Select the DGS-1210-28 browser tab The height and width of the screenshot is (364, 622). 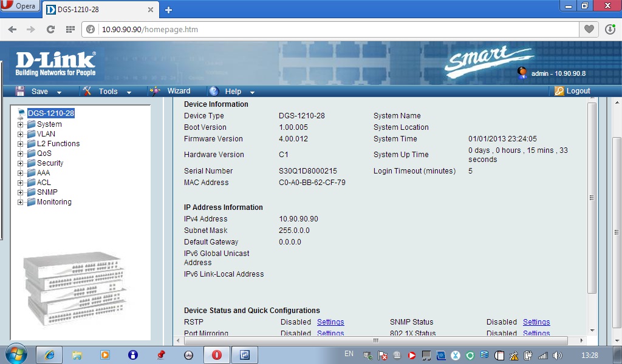coord(100,10)
